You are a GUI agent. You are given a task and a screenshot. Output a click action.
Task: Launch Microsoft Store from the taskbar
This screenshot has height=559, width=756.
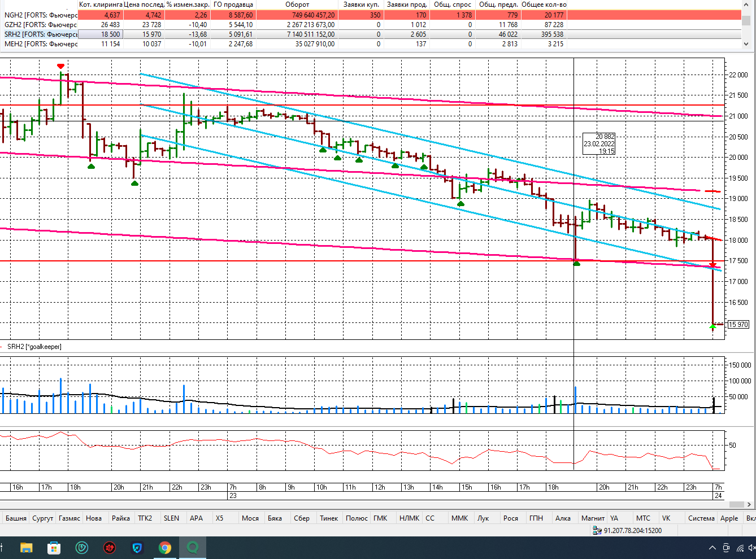point(54,548)
